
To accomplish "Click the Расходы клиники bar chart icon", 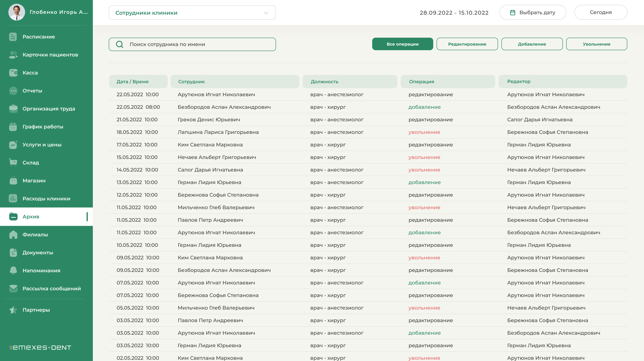I will 13,198.
